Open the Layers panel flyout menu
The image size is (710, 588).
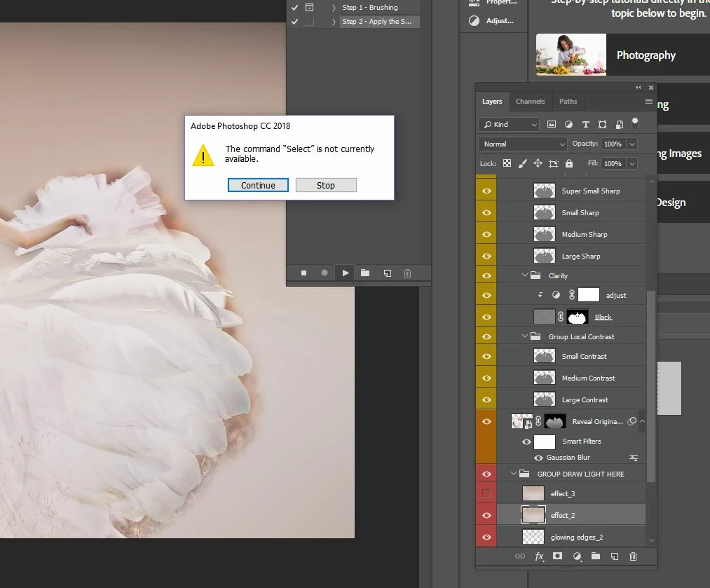tap(648, 102)
